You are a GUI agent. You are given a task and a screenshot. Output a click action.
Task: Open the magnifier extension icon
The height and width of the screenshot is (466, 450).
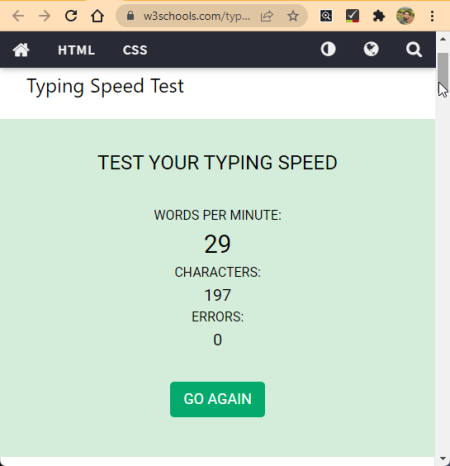tap(326, 16)
